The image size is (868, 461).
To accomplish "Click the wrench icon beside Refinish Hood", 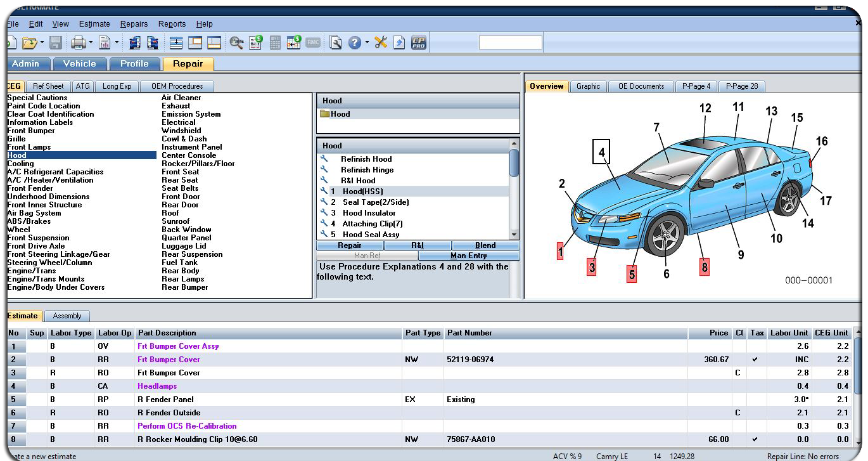I will (324, 159).
